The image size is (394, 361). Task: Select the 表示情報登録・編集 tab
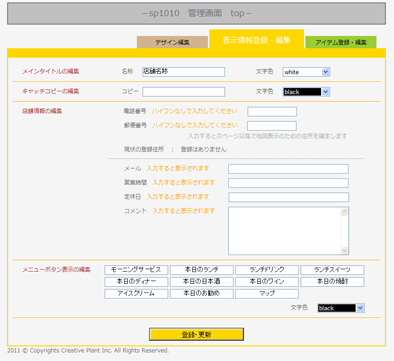click(256, 40)
